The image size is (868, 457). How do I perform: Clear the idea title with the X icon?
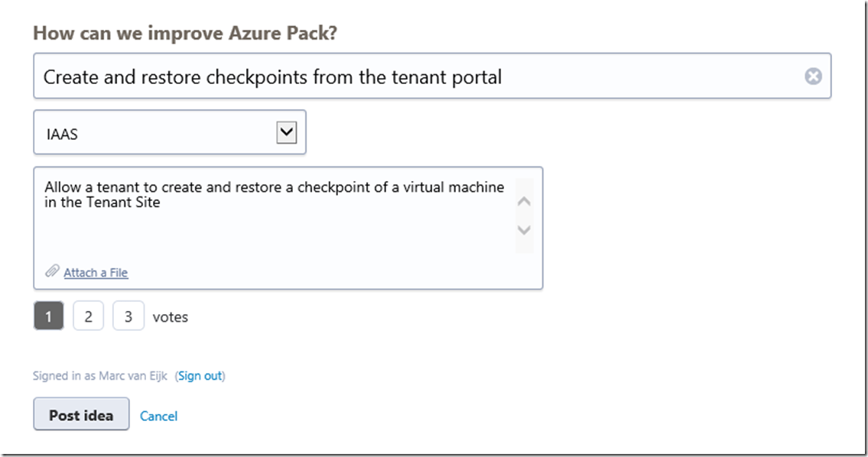[x=813, y=76]
